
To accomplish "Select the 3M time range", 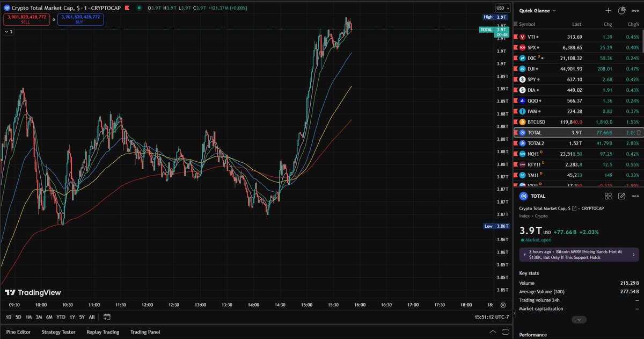I will pos(39,317).
